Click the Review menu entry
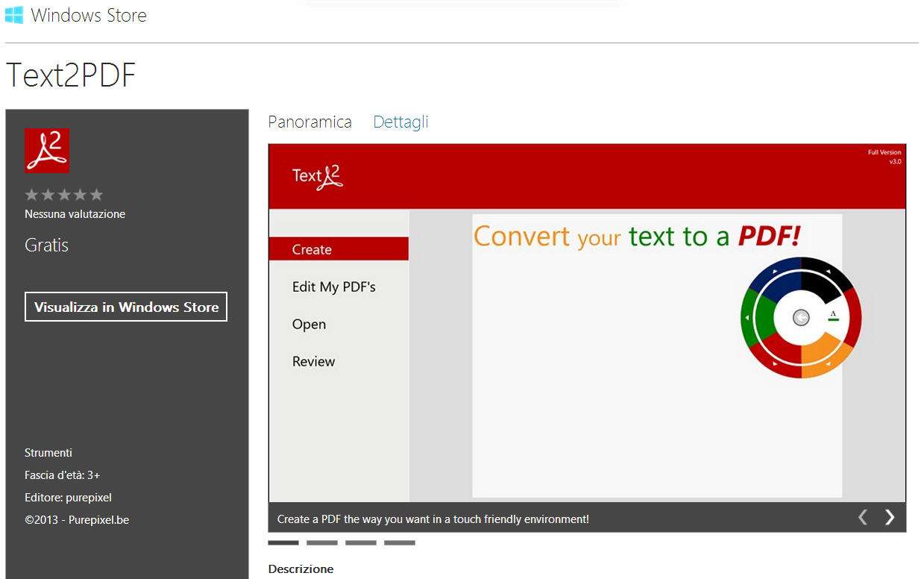The image size is (924, 579). pyautogui.click(x=313, y=362)
